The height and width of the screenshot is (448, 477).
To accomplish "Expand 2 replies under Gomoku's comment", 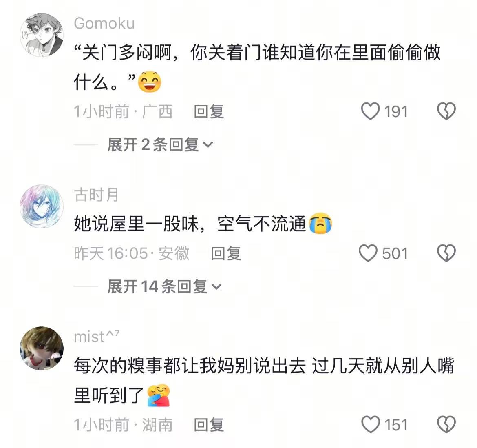I will coord(160,144).
